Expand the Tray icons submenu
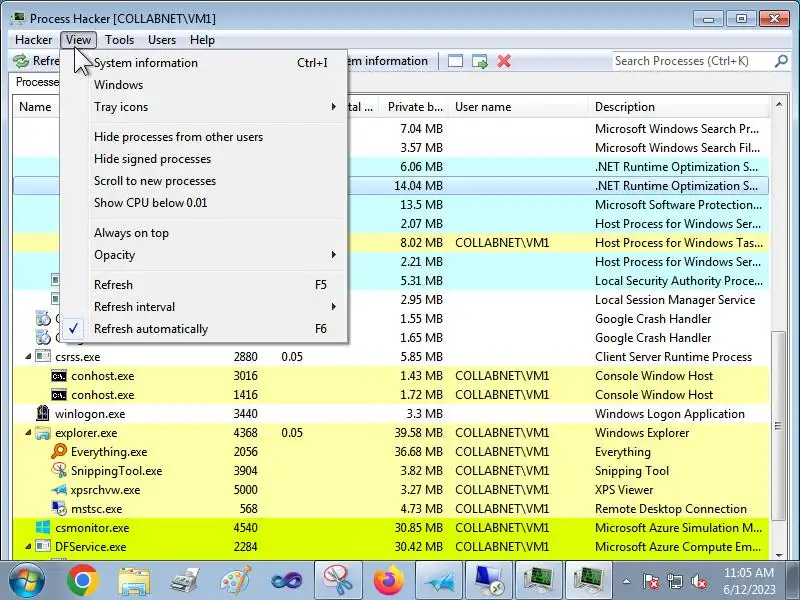 204,107
